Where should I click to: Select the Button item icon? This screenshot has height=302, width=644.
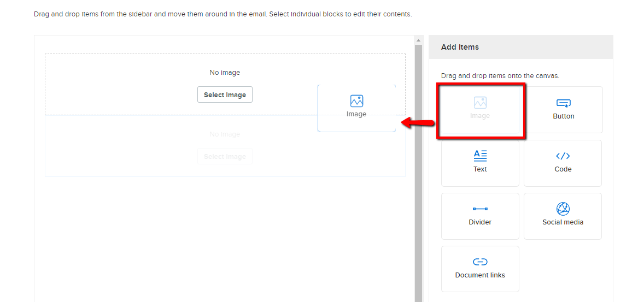pyautogui.click(x=563, y=103)
